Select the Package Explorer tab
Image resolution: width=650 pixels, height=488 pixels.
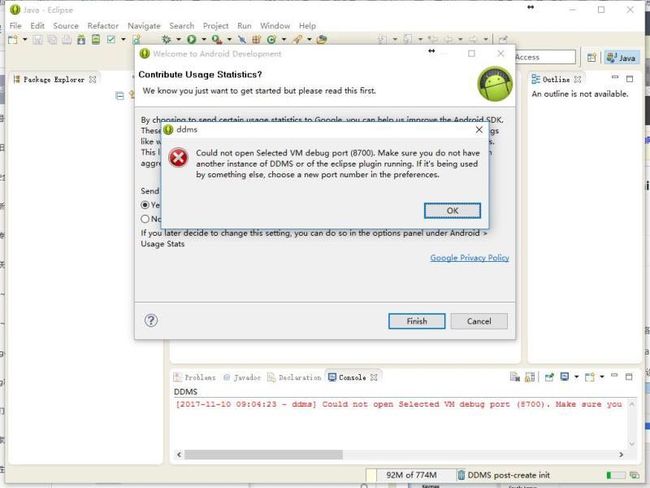coord(54,79)
